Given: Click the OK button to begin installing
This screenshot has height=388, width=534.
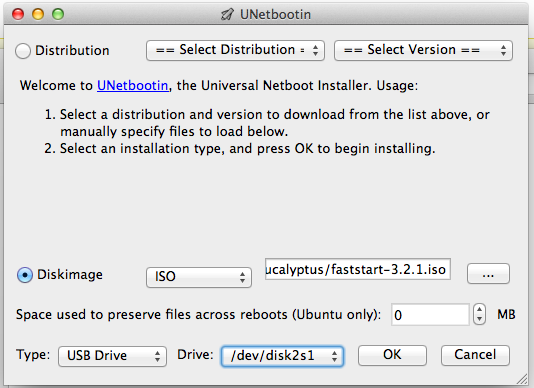Looking at the screenshot, I should 392,355.
